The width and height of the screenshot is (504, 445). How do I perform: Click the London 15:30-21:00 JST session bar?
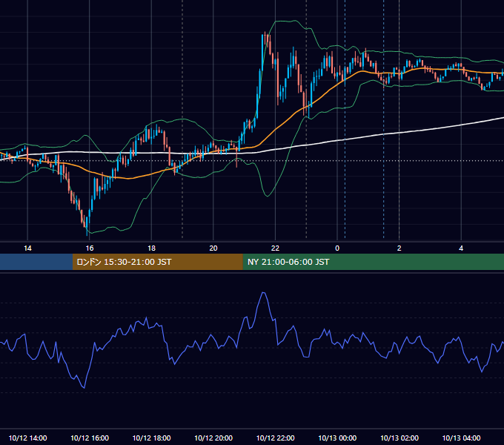click(x=157, y=262)
